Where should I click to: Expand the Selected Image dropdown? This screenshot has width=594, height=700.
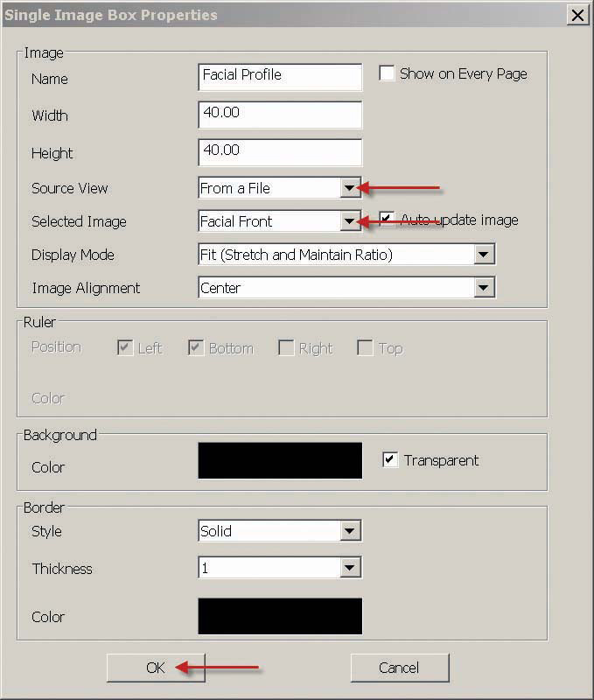coord(350,221)
